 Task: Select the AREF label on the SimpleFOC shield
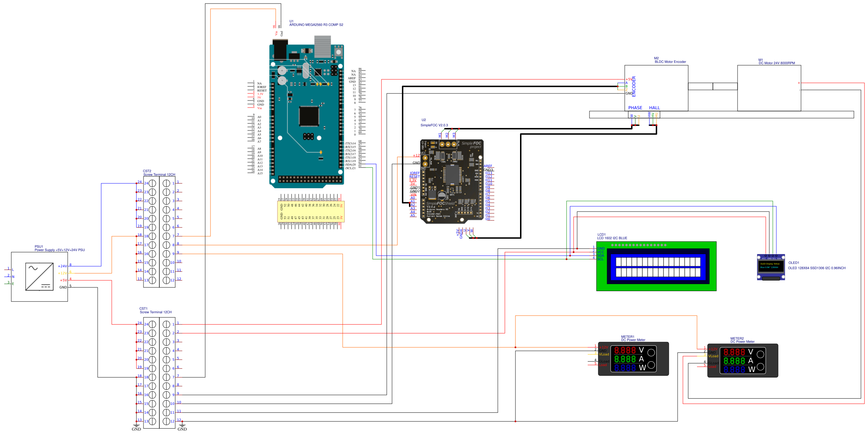[489, 166]
